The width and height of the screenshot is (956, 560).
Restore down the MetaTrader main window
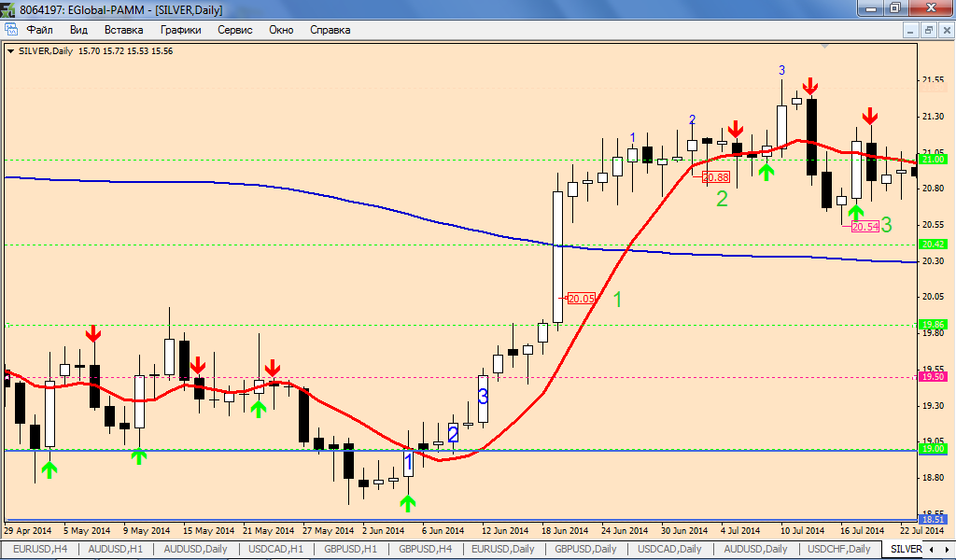895,8
